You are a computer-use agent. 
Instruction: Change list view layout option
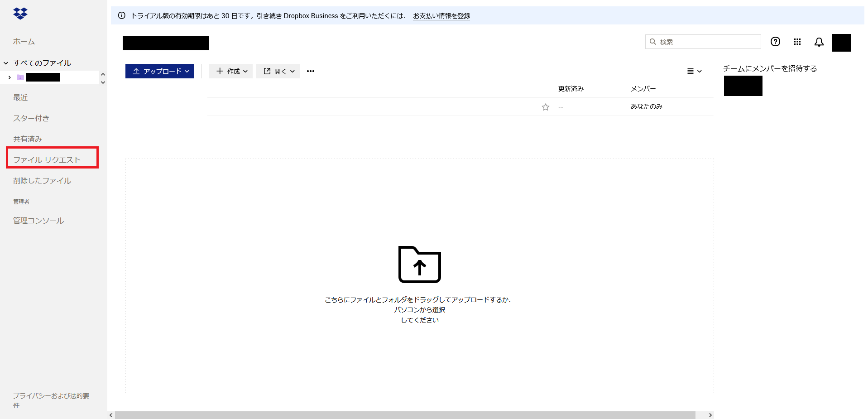point(694,71)
